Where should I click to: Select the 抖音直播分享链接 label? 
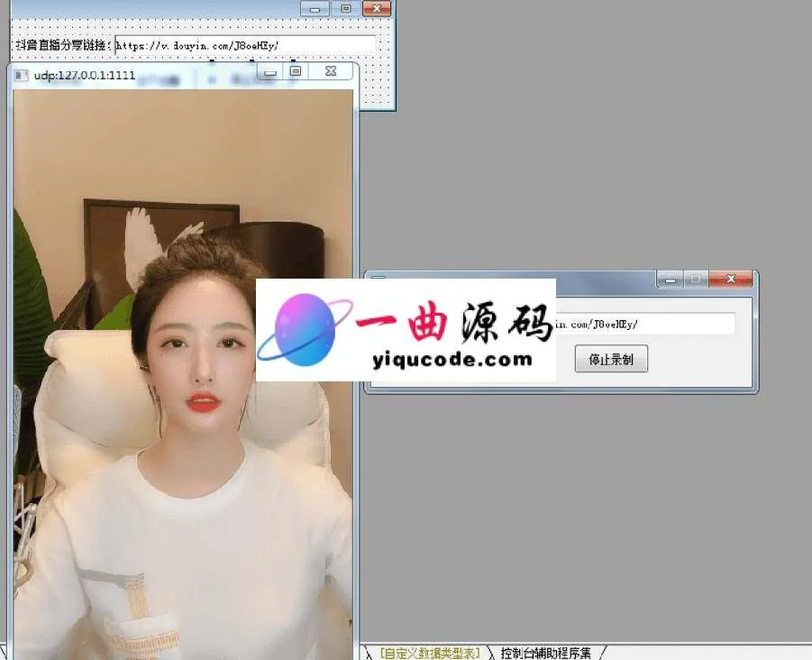point(63,45)
